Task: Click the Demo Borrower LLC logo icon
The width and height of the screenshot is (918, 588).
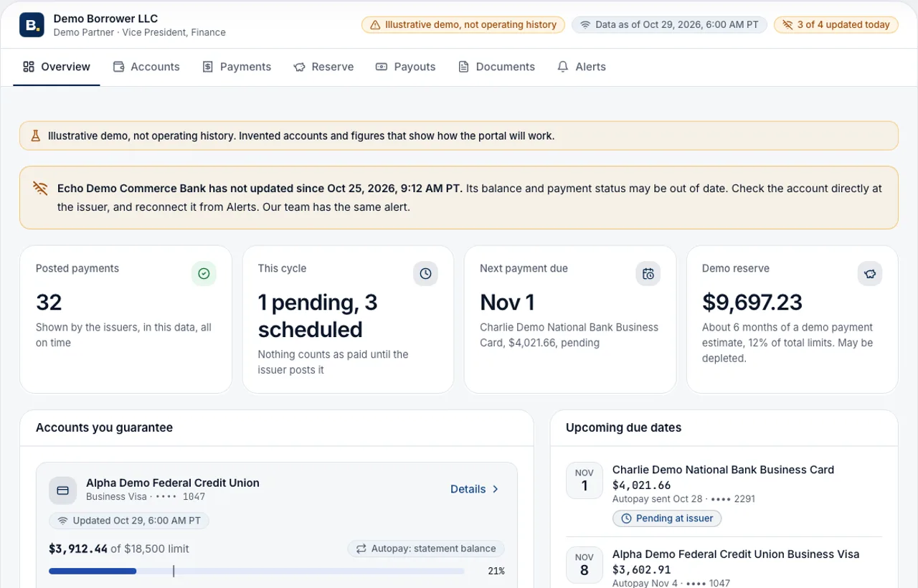Action: coord(32,25)
